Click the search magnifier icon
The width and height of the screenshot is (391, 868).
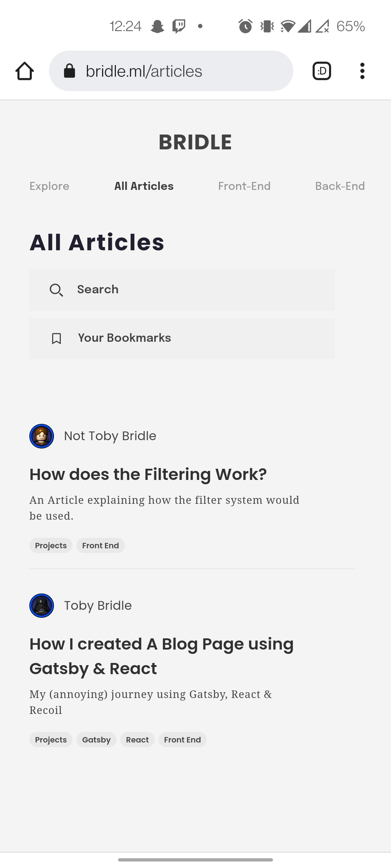[56, 290]
